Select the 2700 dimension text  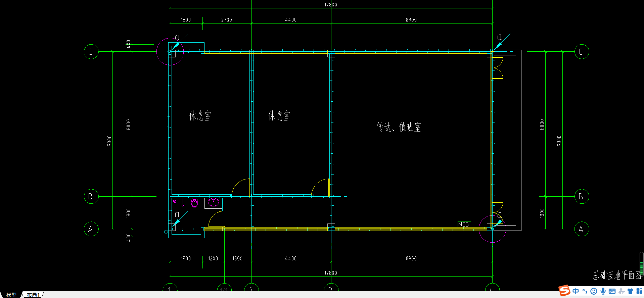227,20
